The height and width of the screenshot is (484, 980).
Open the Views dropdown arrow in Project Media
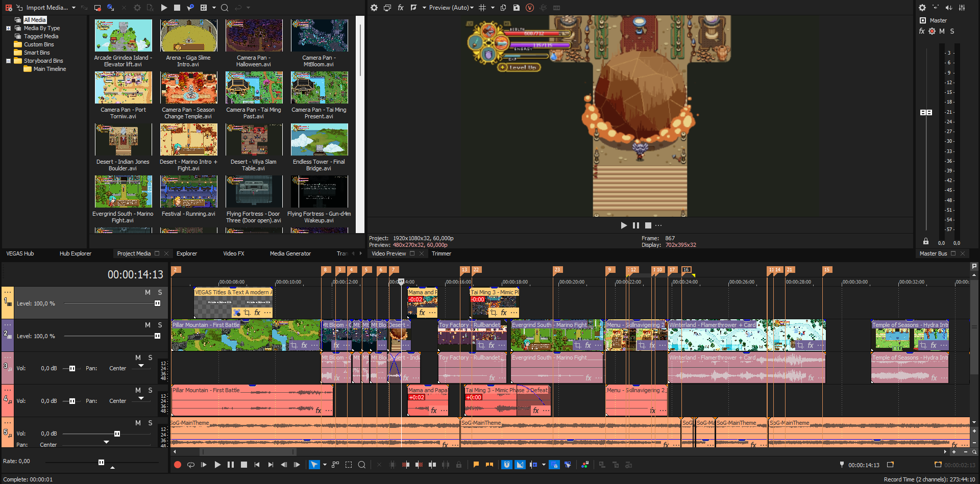214,8
